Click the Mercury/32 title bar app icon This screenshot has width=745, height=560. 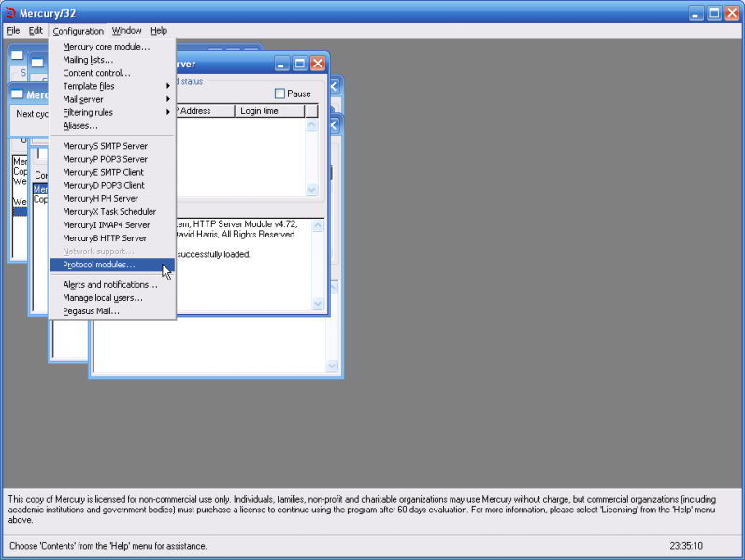pyautogui.click(x=10, y=13)
